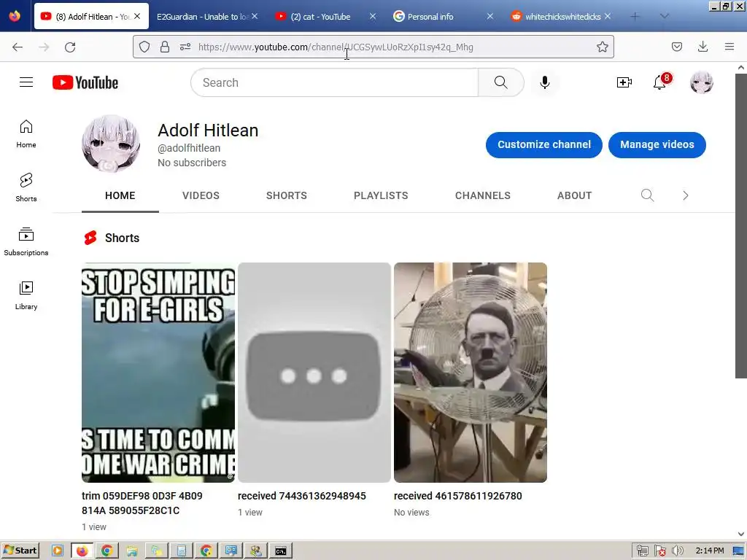747x560 pixels.
Task: Click the page vertical scrollbar thumb
Action: click(x=741, y=226)
